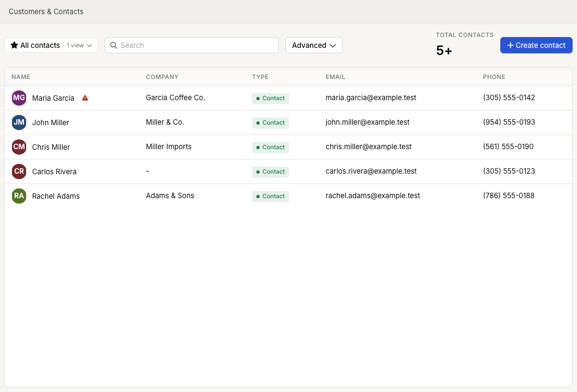Open the Rachel Adams contact name

coord(56,196)
